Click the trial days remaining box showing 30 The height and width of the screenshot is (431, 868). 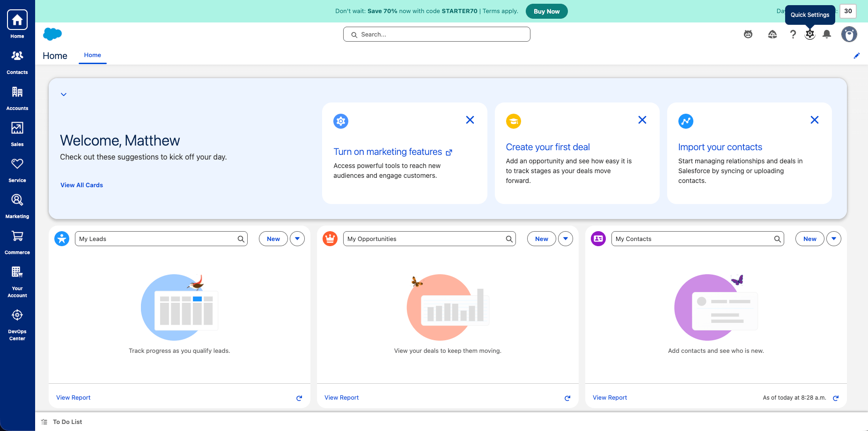point(848,11)
